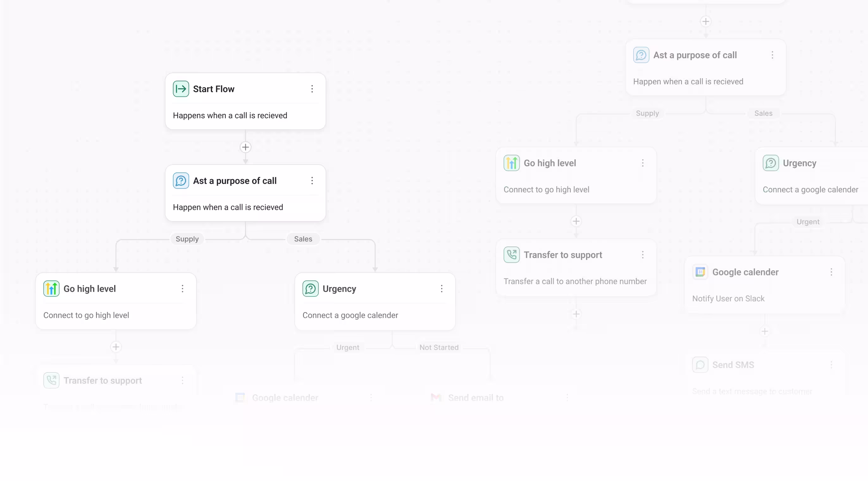Click the Google calender icon on the middle node
Viewport: 868px width, 481px height.
[240, 398]
